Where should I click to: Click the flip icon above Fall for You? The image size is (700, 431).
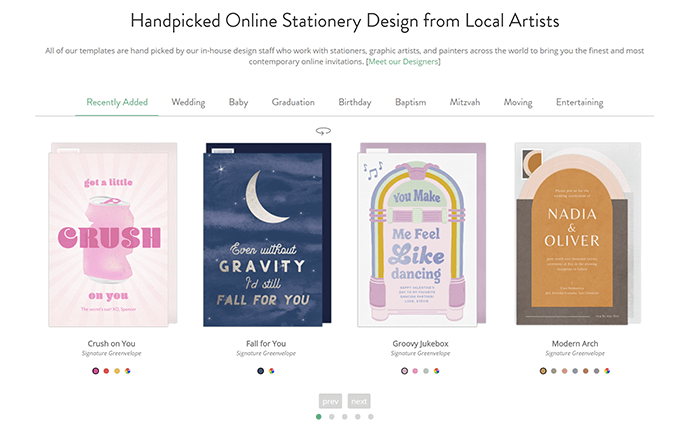tap(323, 131)
